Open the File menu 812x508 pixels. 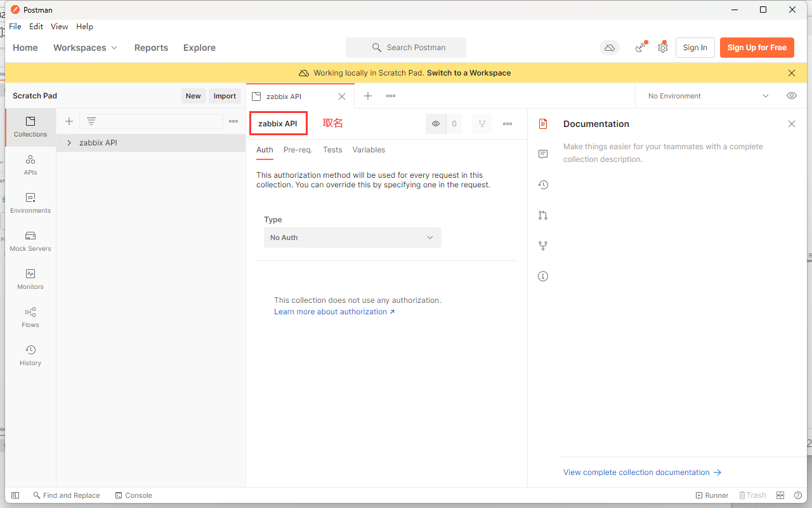pos(15,27)
